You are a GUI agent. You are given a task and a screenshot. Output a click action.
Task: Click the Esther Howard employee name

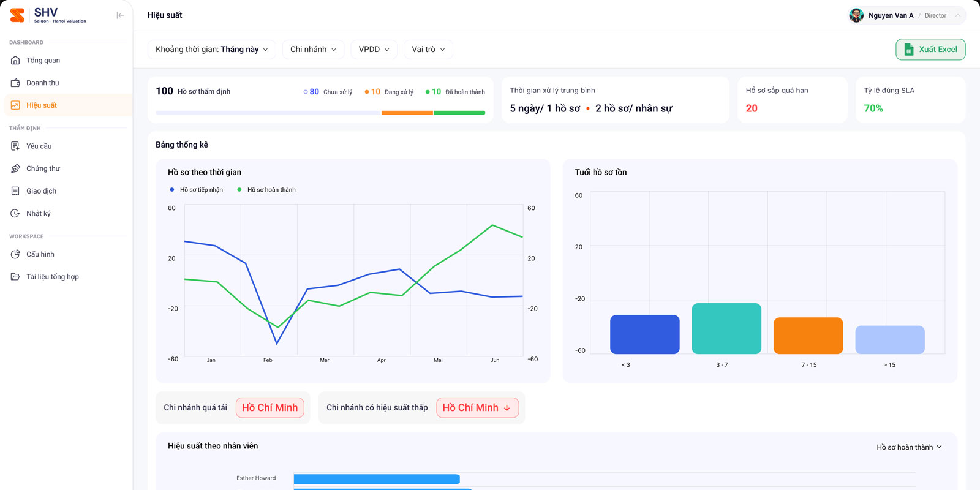256,478
